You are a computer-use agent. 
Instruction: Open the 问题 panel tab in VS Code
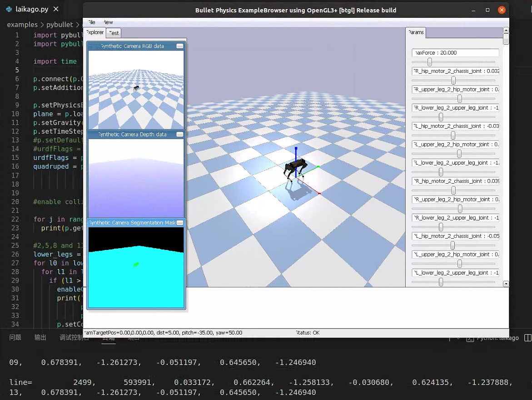tap(15, 337)
